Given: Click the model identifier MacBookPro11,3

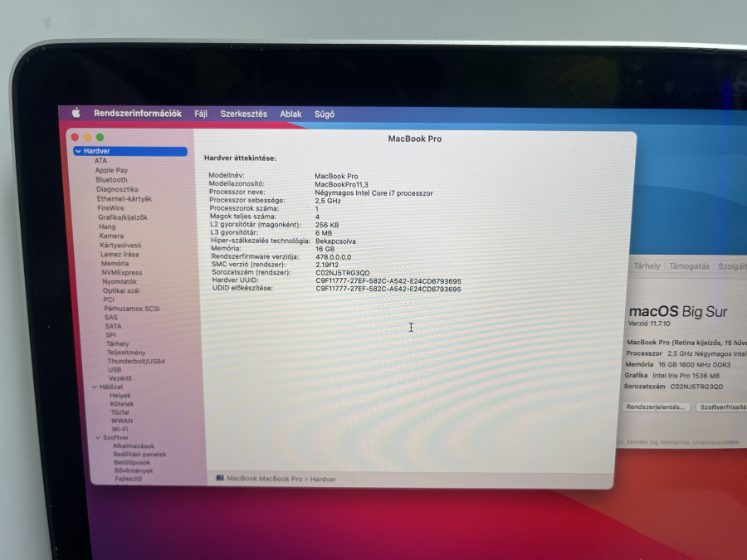Looking at the screenshot, I should pyautogui.click(x=341, y=184).
